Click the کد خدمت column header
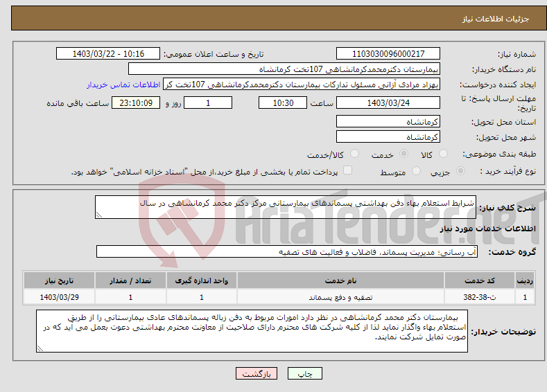 click(480, 280)
